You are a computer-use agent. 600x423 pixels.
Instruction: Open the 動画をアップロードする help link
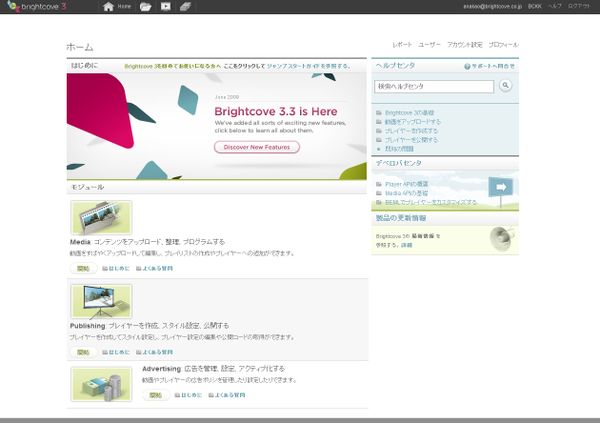pos(412,122)
